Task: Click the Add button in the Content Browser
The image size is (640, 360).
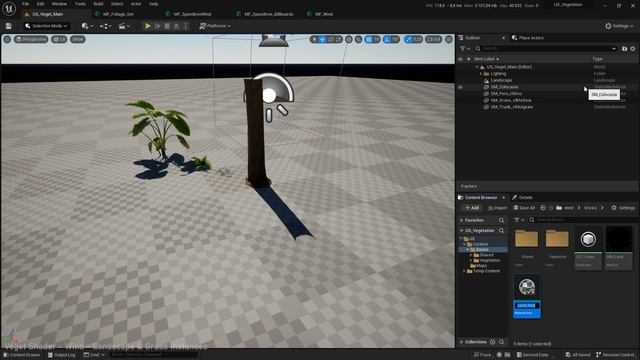Action: pos(472,208)
